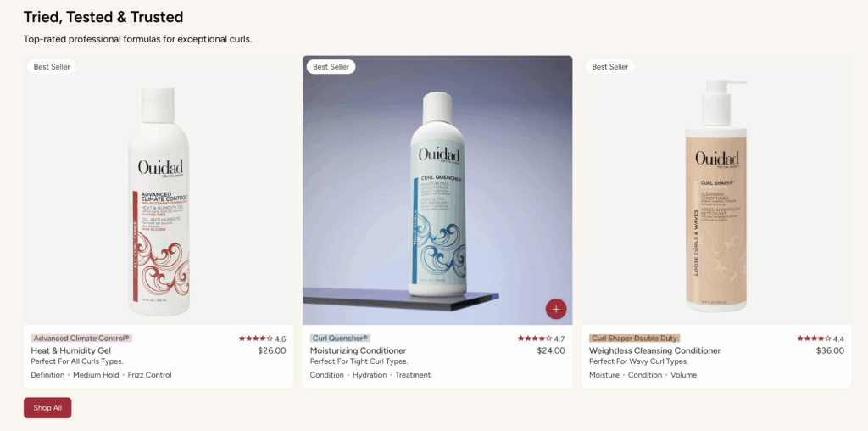The width and height of the screenshot is (868, 431).
Task: Click the Hydration attribute text
Action: point(370,375)
